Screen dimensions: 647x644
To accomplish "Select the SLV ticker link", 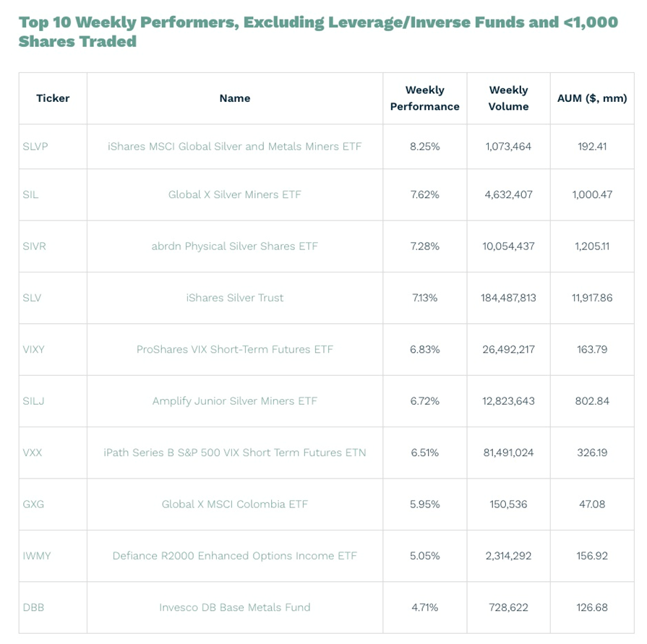I will (x=32, y=298).
